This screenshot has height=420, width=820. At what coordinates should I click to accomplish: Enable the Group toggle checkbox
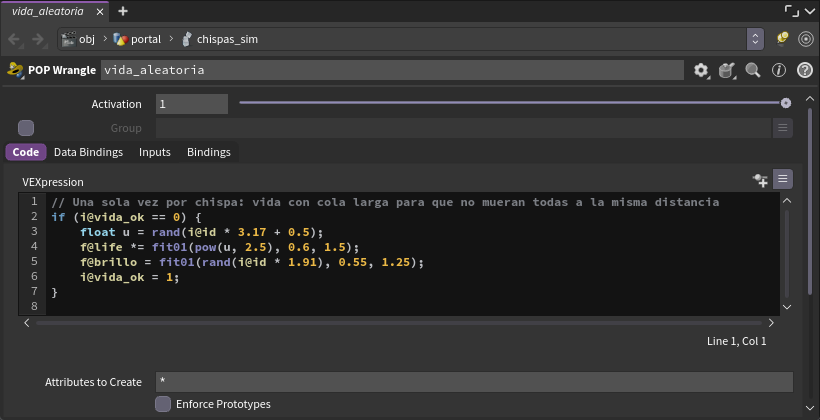pyautogui.click(x=26, y=128)
